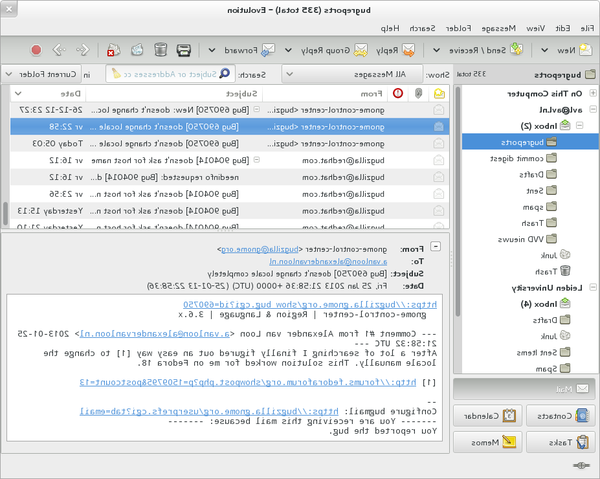Collapse the Inbox (2) folder tree
Image resolution: width=600 pixels, height=479 pixels.
(578, 125)
